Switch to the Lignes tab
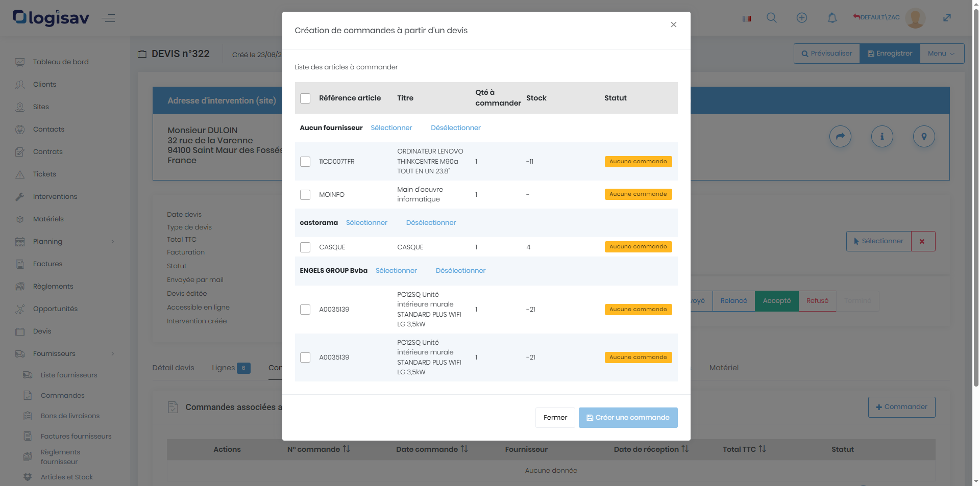 [231, 368]
